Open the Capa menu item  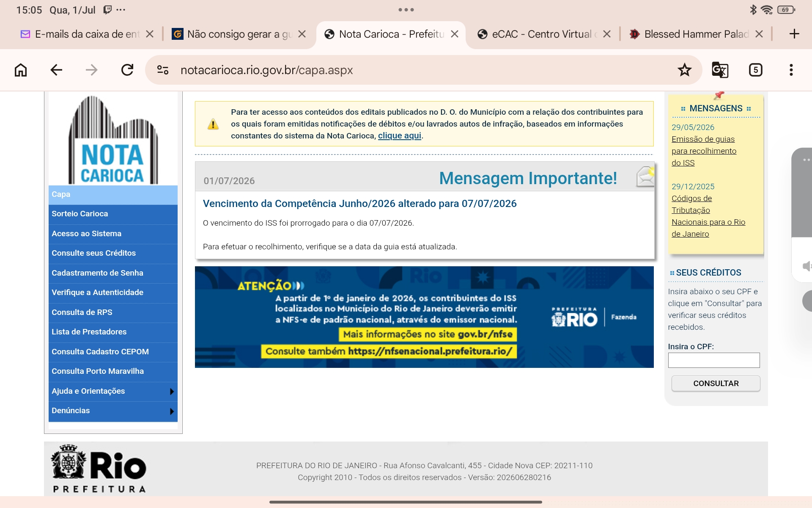pos(113,195)
